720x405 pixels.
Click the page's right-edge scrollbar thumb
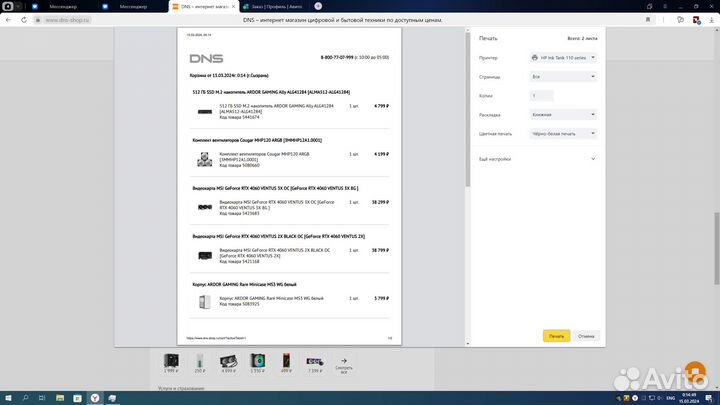[x=717, y=248]
